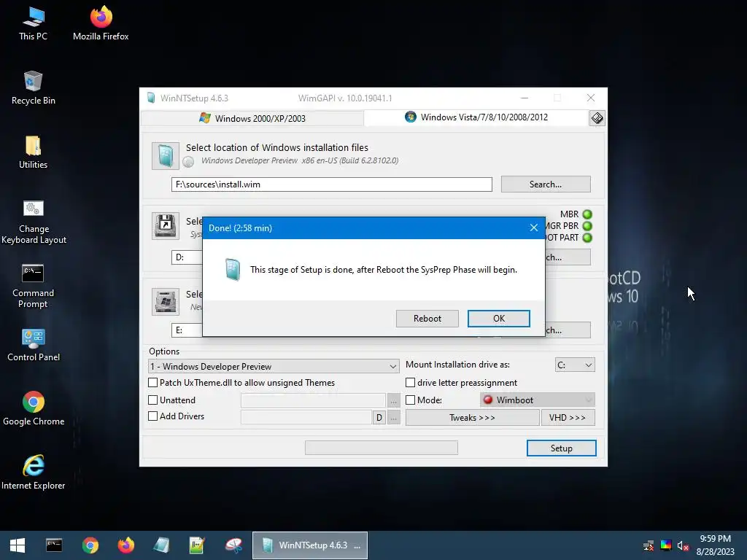Image resolution: width=747 pixels, height=560 pixels.
Task: Click the muted volume tray icon
Action: tap(683, 545)
